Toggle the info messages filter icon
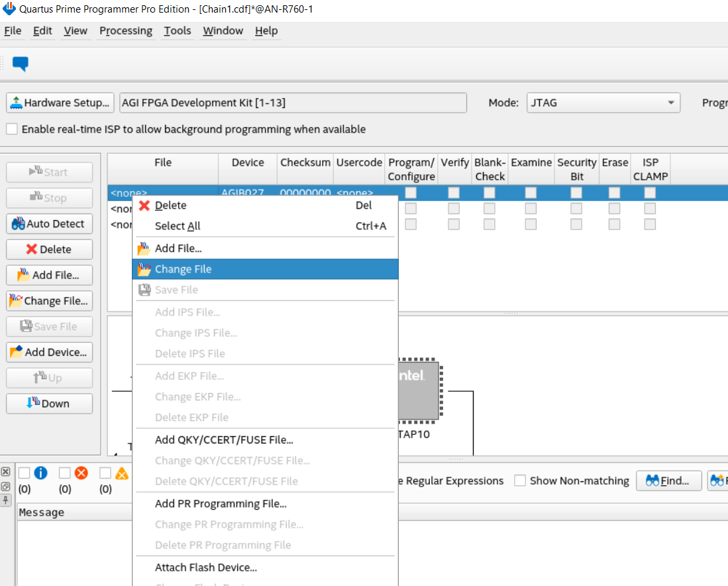Image resolution: width=728 pixels, height=586 pixels. tap(40, 473)
